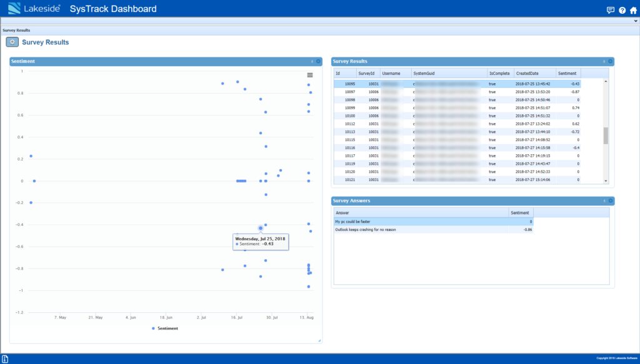The width and height of the screenshot is (640, 364).
Task: Open the chevron at the right of the breadcrumb bar
Action: (635, 21)
